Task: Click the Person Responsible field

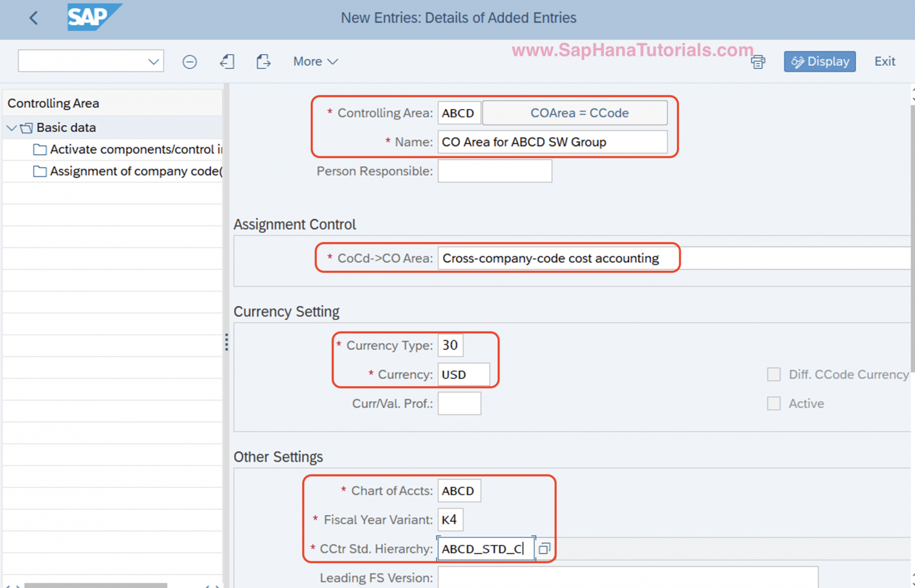Action: pos(495,171)
